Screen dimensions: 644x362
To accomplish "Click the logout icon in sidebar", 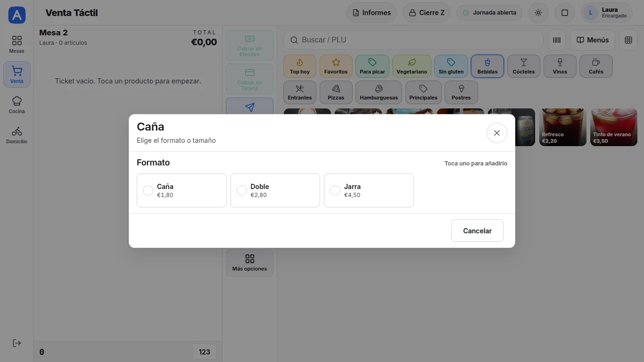I will pos(17,343).
